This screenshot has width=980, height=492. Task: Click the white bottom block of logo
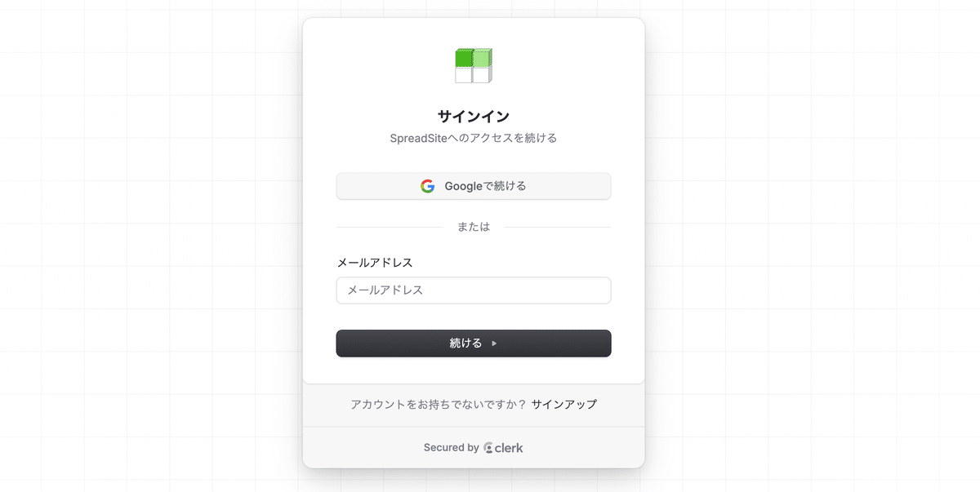pos(464,75)
